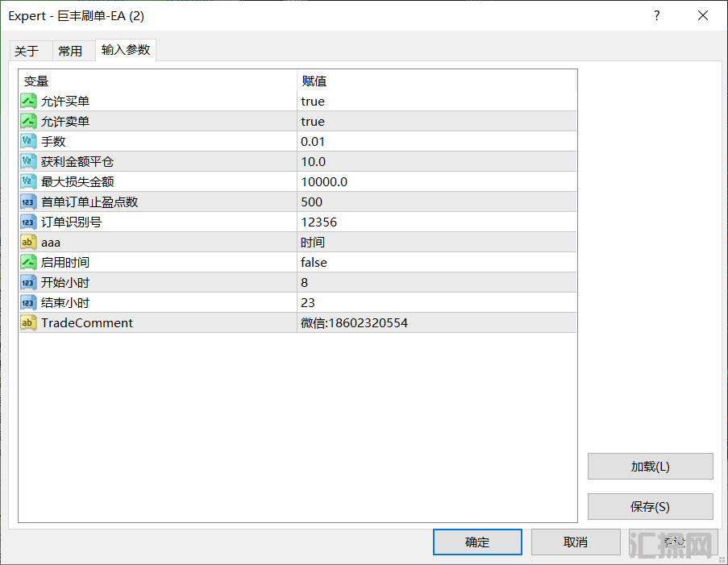Select the 结束小时 variable name
This screenshot has height=565, width=728.
(x=65, y=303)
